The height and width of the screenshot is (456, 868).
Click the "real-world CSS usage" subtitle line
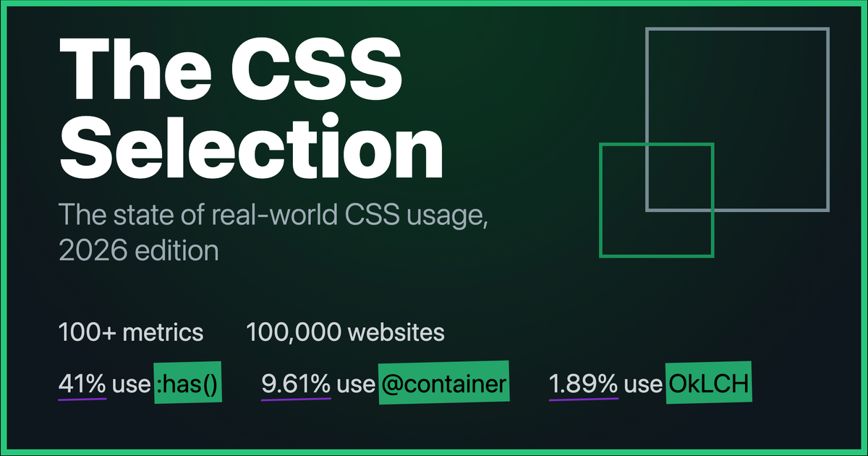pyautogui.click(x=275, y=215)
